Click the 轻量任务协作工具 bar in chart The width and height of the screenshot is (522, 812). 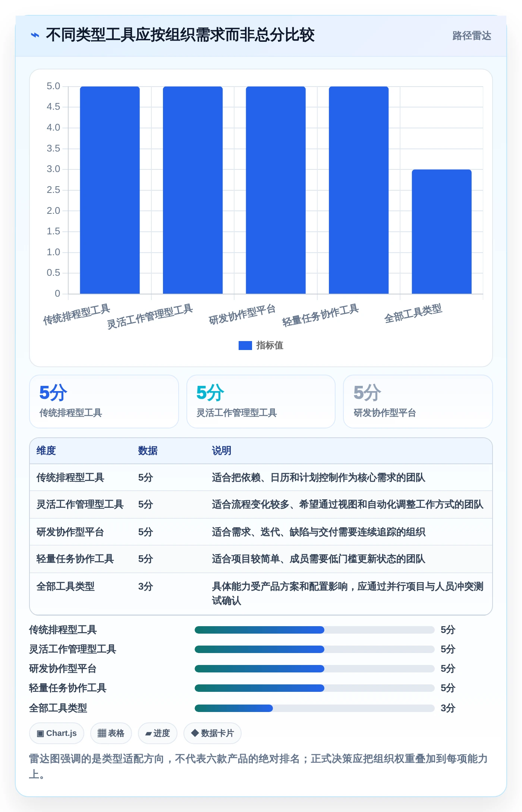[x=359, y=190]
